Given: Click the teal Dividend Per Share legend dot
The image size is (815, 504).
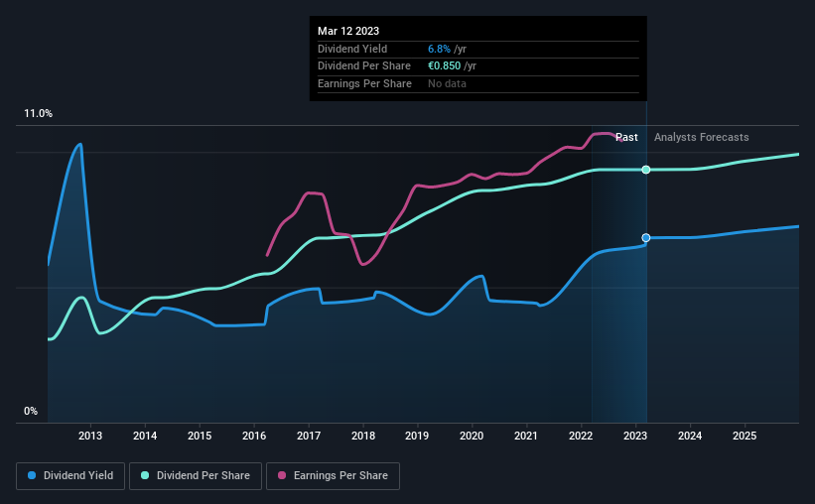Looking at the screenshot, I should point(145,475).
